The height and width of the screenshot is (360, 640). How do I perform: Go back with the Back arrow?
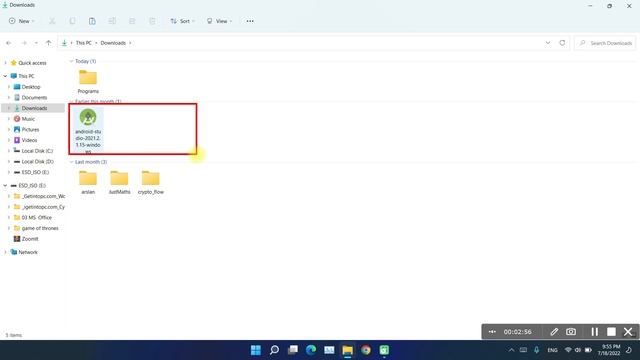pyautogui.click(x=9, y=43)
